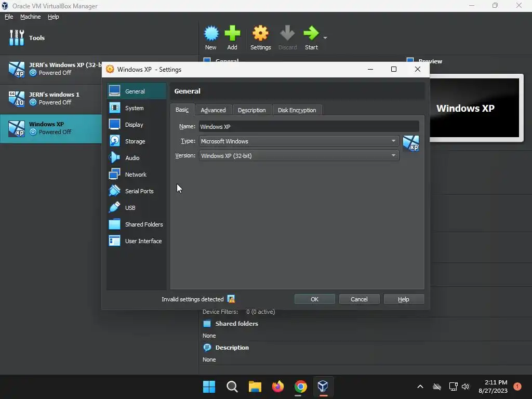Click the Help button in Settings dialog
The image size is (532, 399).
pos(404,299)
